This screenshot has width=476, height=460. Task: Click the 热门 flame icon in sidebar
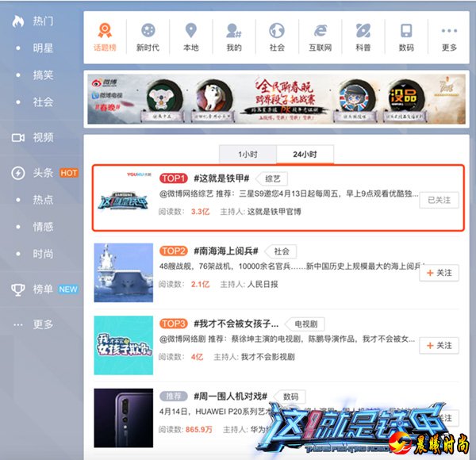coord(18,21)
